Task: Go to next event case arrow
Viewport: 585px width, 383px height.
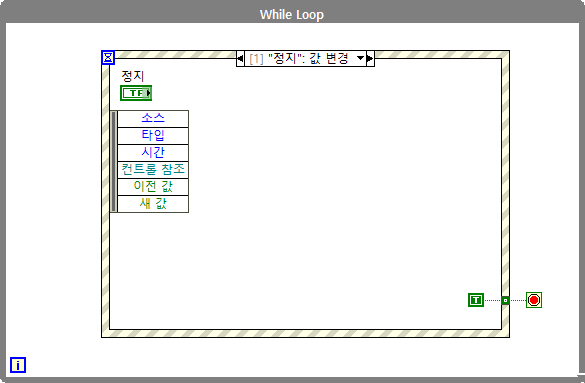Action: coord(370,59)
